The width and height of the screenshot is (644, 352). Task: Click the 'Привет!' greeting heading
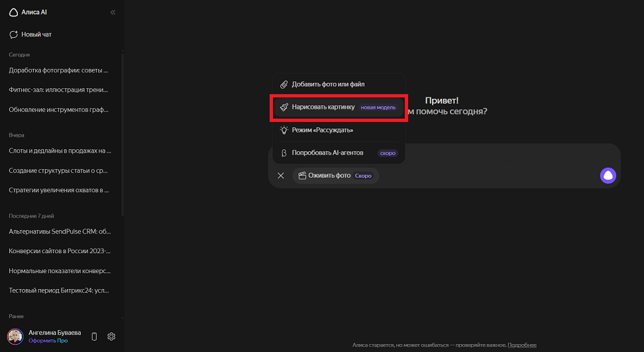pyautogui.click(x=441, y=101)
